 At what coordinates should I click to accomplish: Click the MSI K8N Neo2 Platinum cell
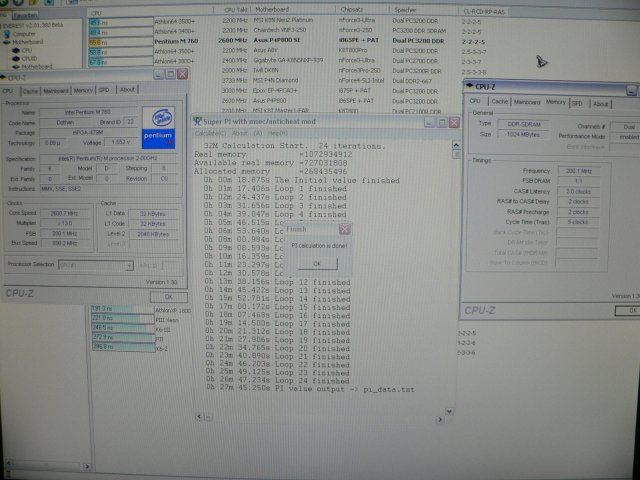283,20
